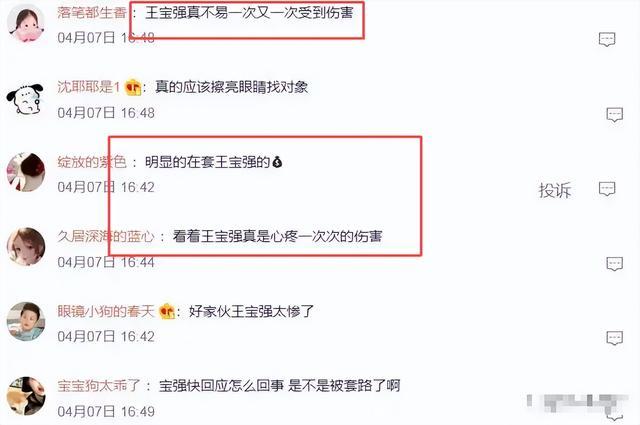Click reply icon on 沈耶耶是1's comment
Viewport: 640px width, 425px height.
(614, 114)
